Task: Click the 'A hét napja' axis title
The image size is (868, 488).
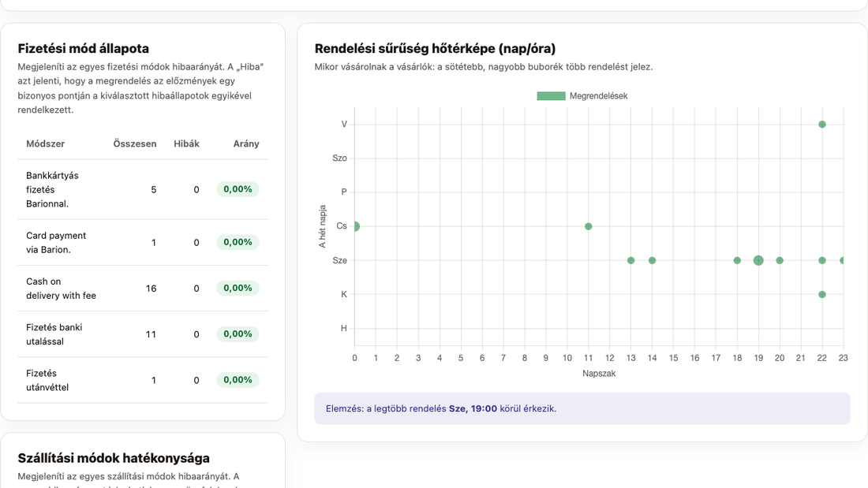Action: coord(322,226)
